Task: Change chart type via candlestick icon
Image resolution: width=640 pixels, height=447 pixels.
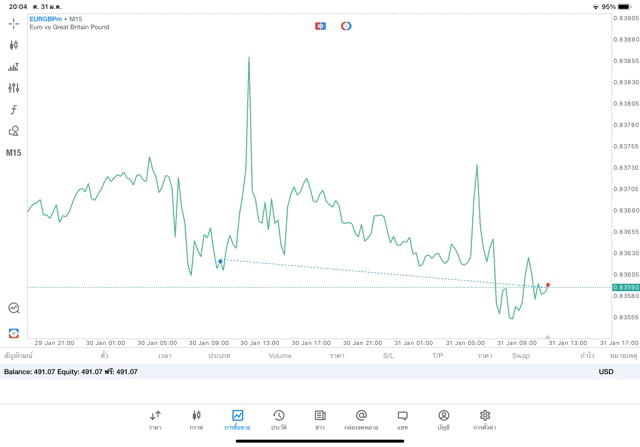Action: pyautogui.click(x=14, y=45)
